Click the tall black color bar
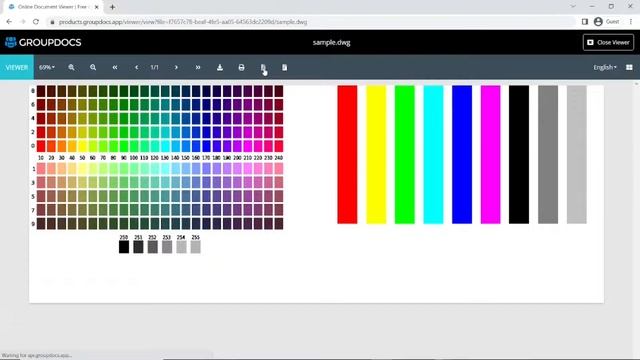 click(x=519, y=155)
